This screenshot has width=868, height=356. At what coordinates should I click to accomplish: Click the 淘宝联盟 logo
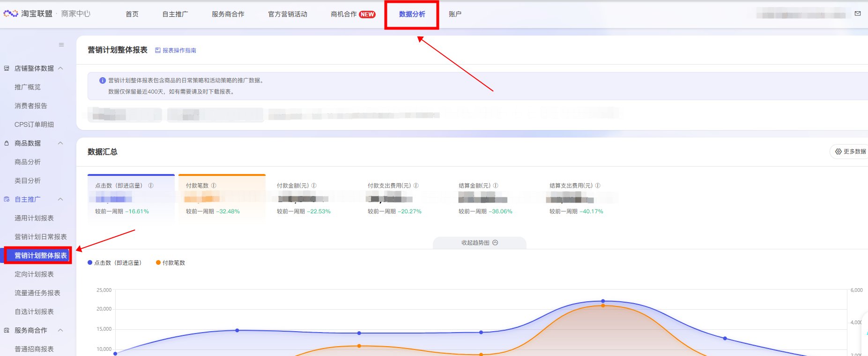[28, 14]
